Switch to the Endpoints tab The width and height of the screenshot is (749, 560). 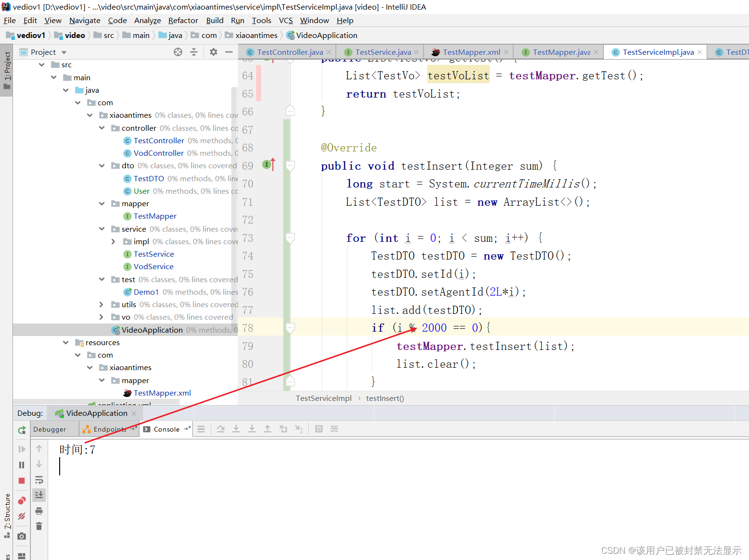coord(109,429)
